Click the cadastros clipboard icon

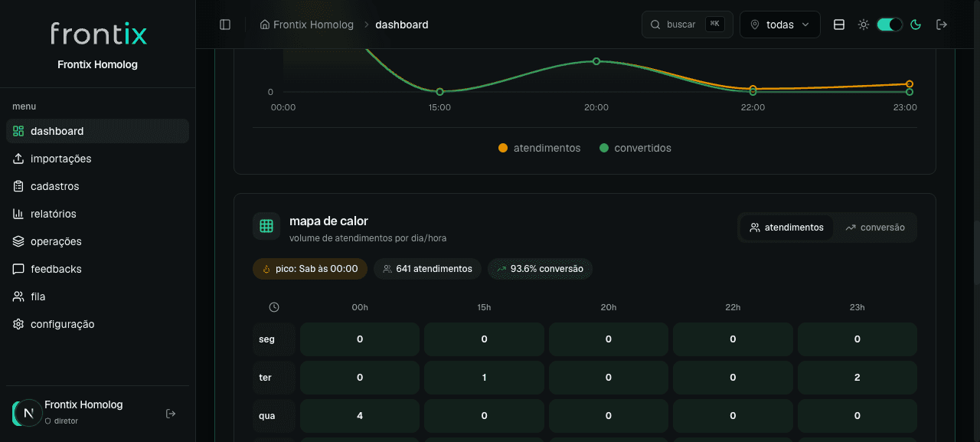(x=18, y=186)
